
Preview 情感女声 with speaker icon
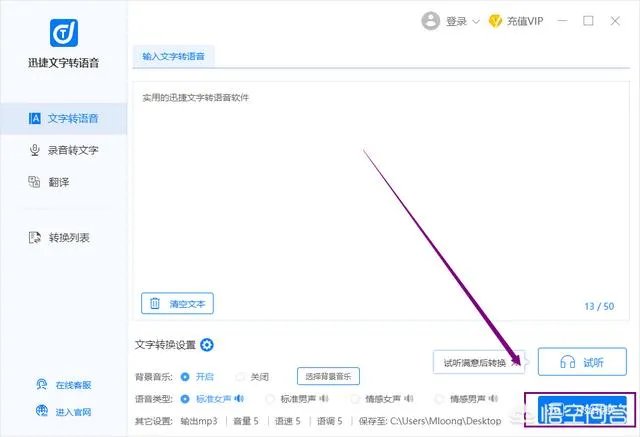(409, 399)
